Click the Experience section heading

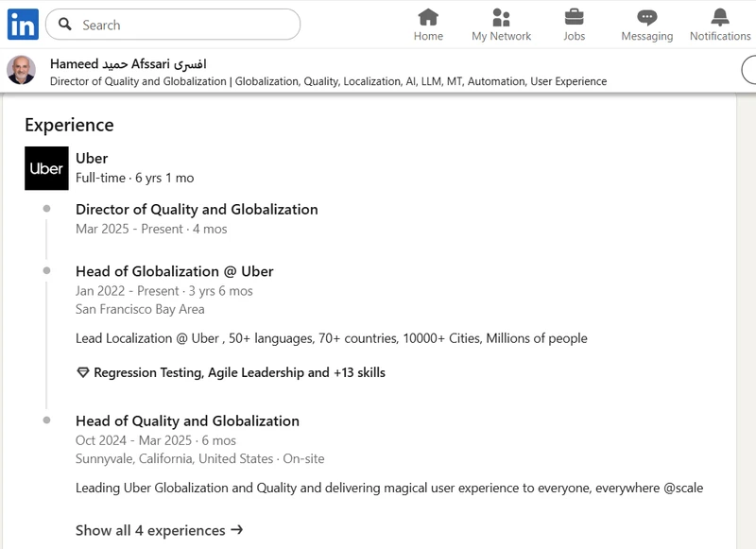(x=69, y=125)
